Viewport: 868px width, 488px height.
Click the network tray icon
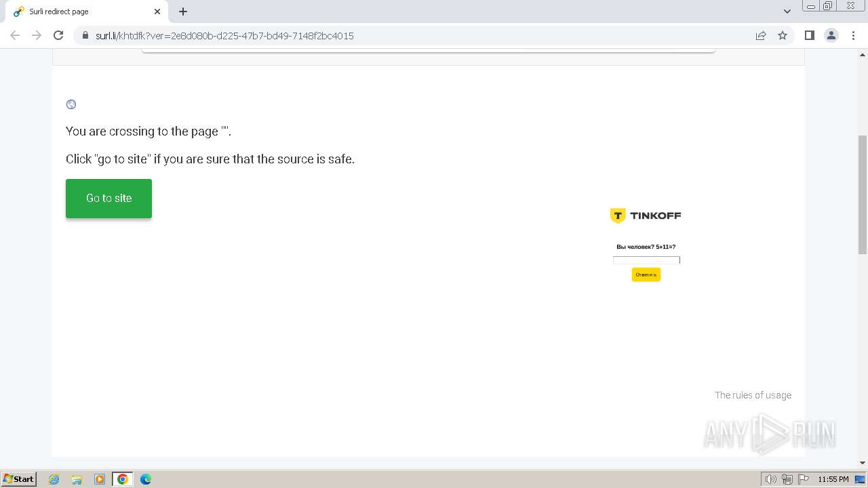click(787, 479)
